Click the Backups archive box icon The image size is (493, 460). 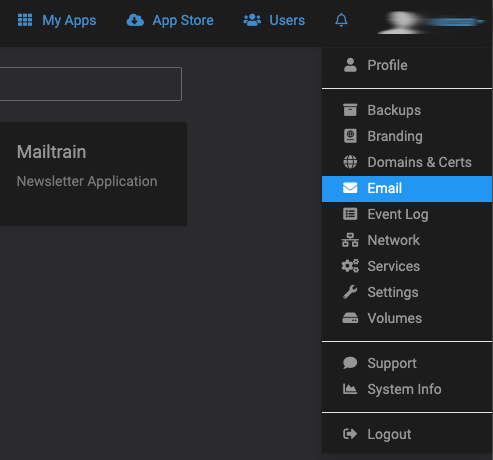pyautogui.click(x=350, y=110)
